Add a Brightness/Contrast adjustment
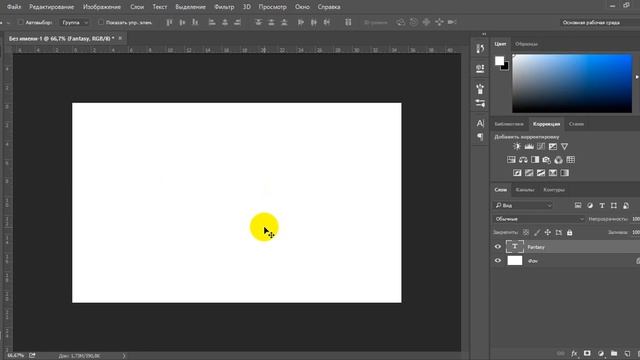This screenshot has height=360, width=640. (517, 147)
